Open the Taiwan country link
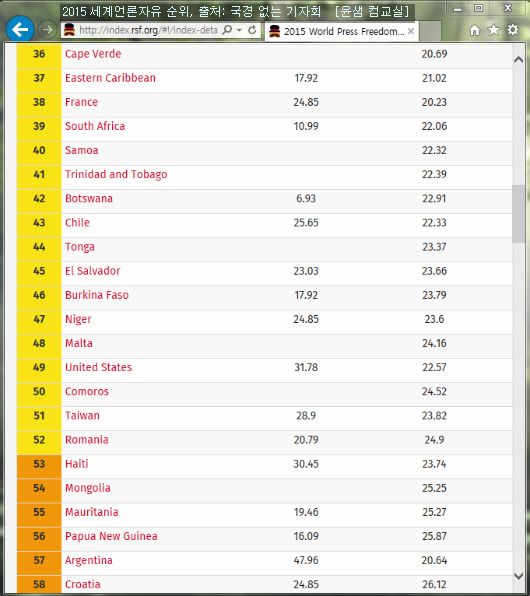 coord(83,415)
